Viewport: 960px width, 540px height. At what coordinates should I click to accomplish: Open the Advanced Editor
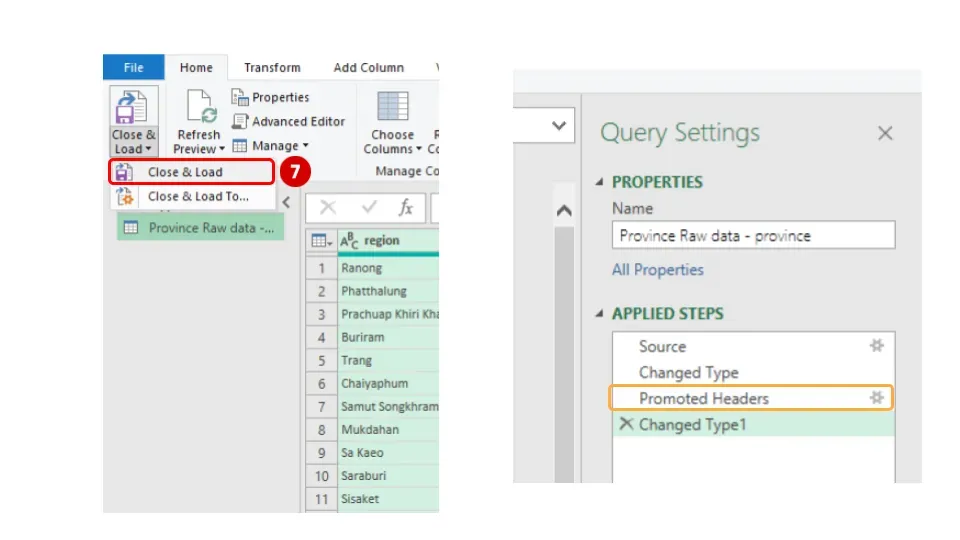288,121
